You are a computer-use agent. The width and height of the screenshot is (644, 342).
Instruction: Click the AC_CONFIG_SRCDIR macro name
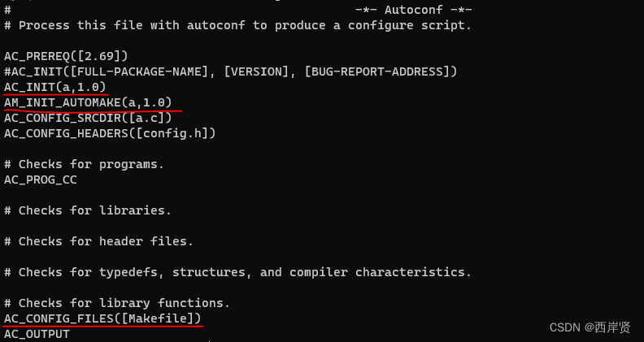pyautogui.click(x=62, y=118)
